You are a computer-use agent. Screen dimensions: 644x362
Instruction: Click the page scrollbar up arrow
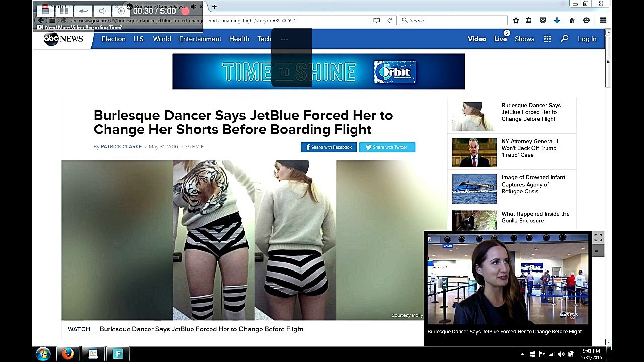608,32
